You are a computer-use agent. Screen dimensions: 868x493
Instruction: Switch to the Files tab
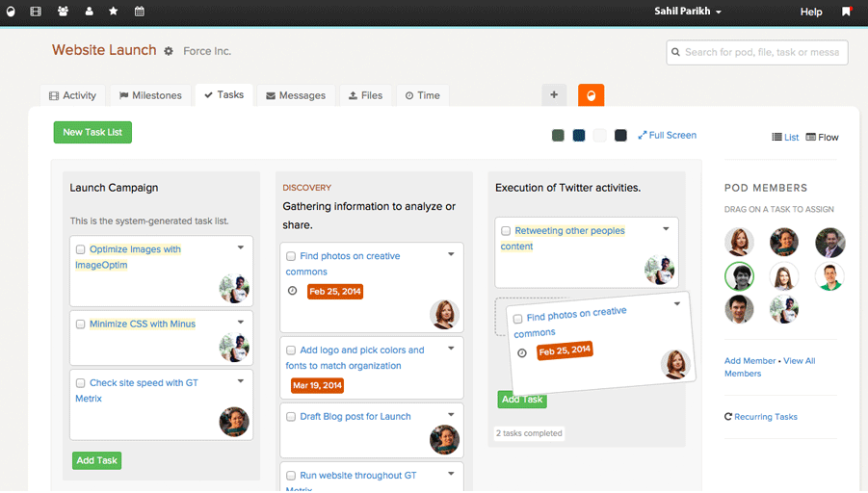[365, 95]
